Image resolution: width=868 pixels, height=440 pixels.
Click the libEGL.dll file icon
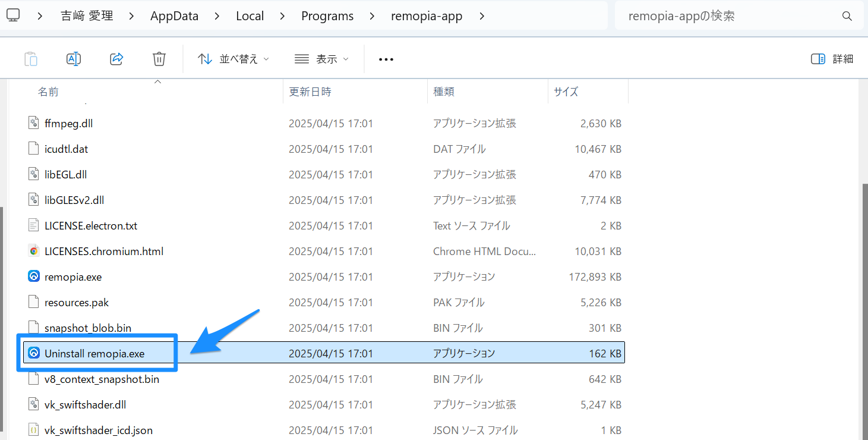pos(34,175)
